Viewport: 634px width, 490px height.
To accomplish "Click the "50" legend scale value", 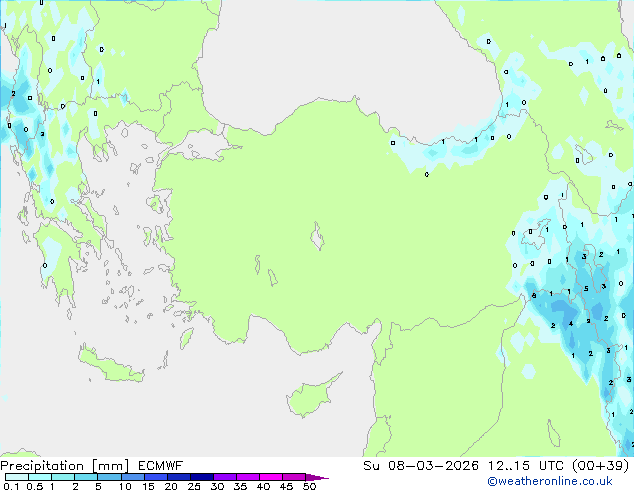I will coord(309,486).
